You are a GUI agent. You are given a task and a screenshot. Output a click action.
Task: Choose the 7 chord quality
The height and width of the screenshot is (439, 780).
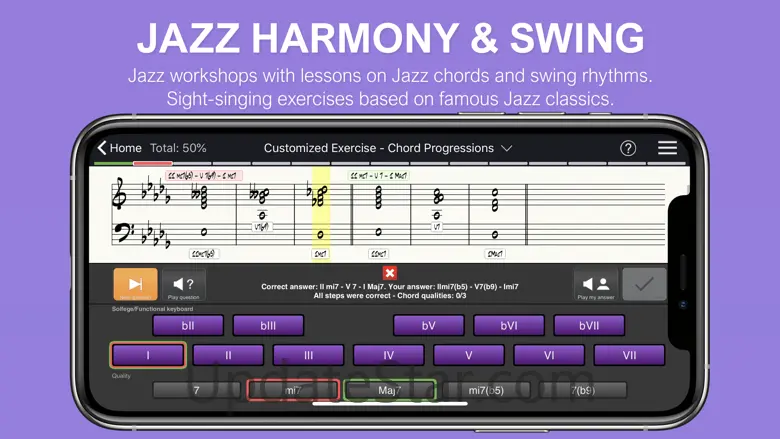(196, 390)
